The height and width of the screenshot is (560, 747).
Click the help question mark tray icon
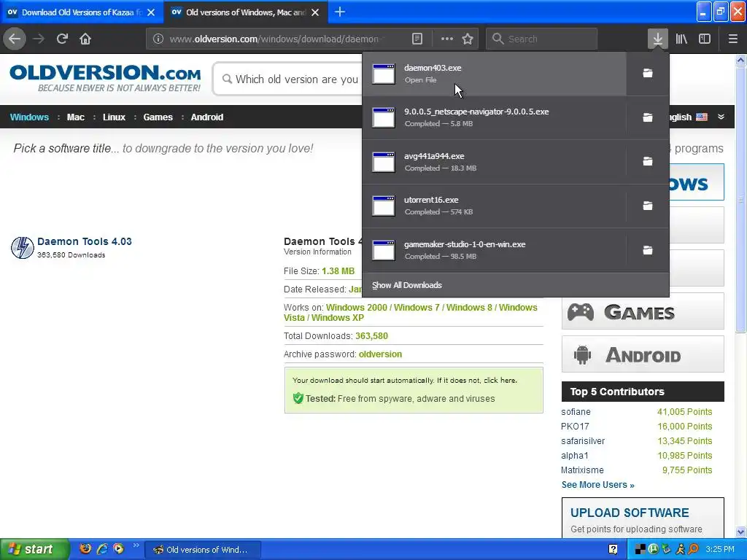pos(613,549)
